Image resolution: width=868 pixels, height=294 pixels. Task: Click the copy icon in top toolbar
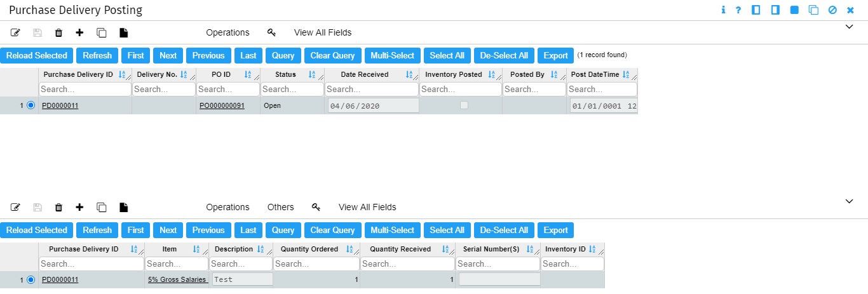click(101, 32)
